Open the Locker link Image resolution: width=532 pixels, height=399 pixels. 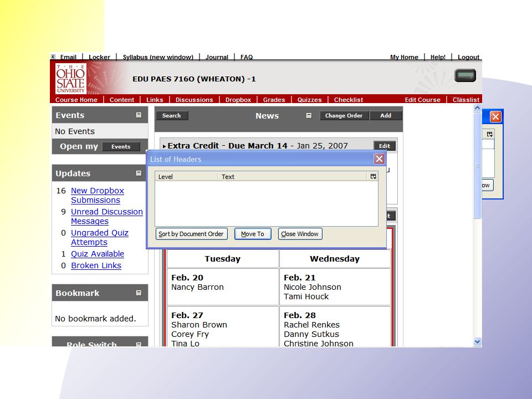click(x=99, y=57)
